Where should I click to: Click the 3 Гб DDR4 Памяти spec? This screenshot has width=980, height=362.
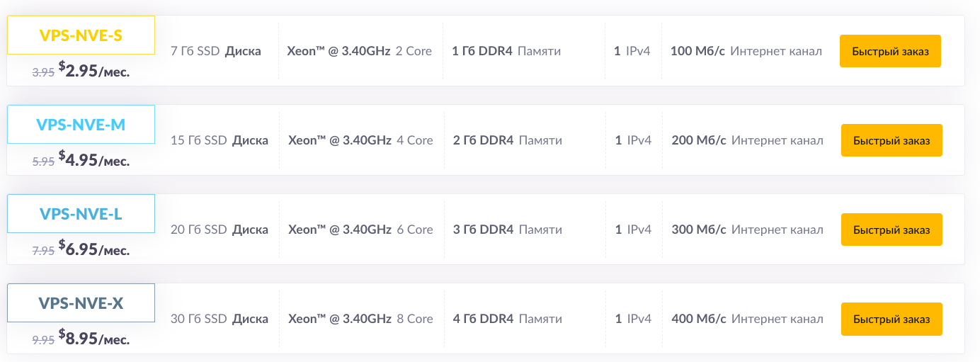(x=508, y=230)
